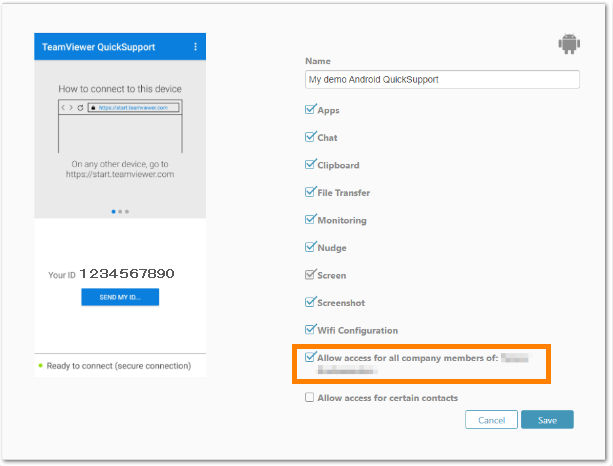Click the browser reload icon in preview
Screen dimensions: 613x466
click(x=80, y=108)
